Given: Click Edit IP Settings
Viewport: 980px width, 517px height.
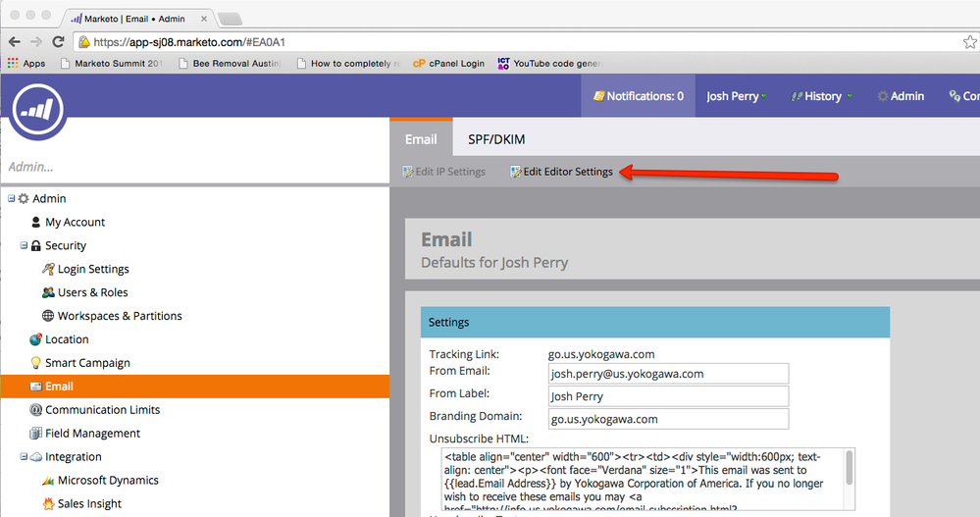Looking at the screenshot, I should [443, 172].
